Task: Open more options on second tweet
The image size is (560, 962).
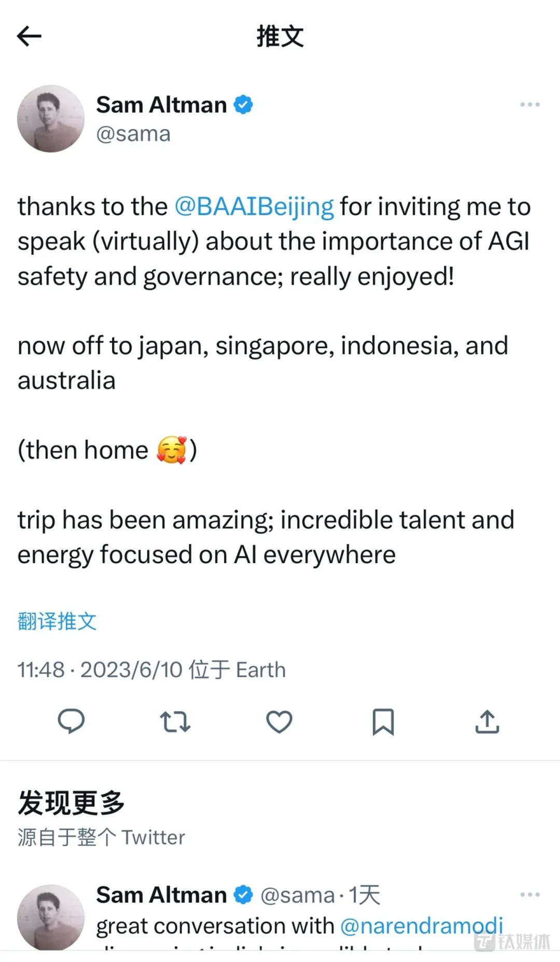Action: pos(530,895)
